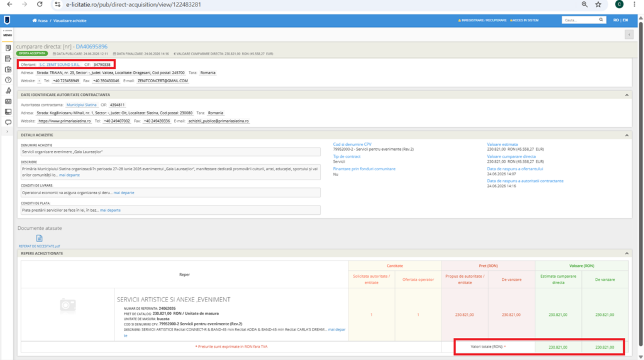Viewport: 644px width, 360px height.
Task: Click Cod si denumire CPV label
Action: [352, 145]
